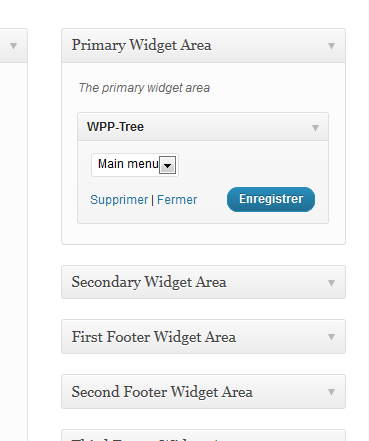Click the WPP-Tree widget title bar
Image resolution: width=369 pixels, height=441 pixels.
point(203,127)
